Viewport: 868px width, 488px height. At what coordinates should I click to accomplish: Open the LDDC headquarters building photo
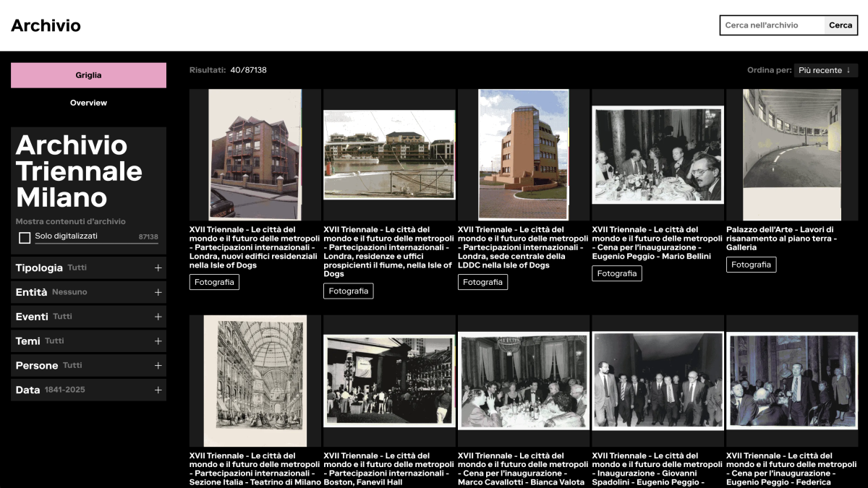tap(524, 154)
